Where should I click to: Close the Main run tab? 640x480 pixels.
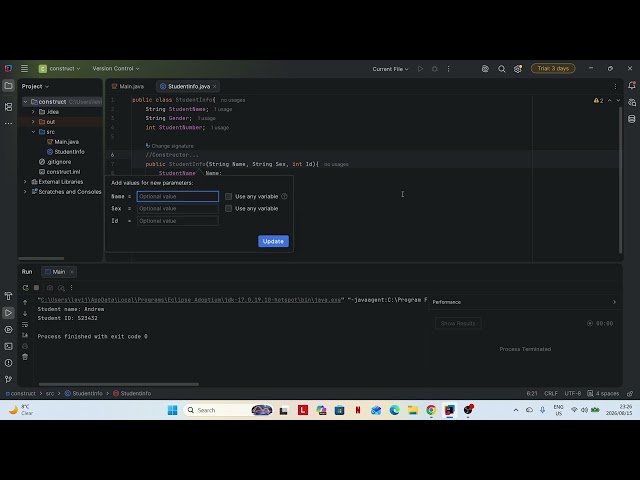(72, 272)
